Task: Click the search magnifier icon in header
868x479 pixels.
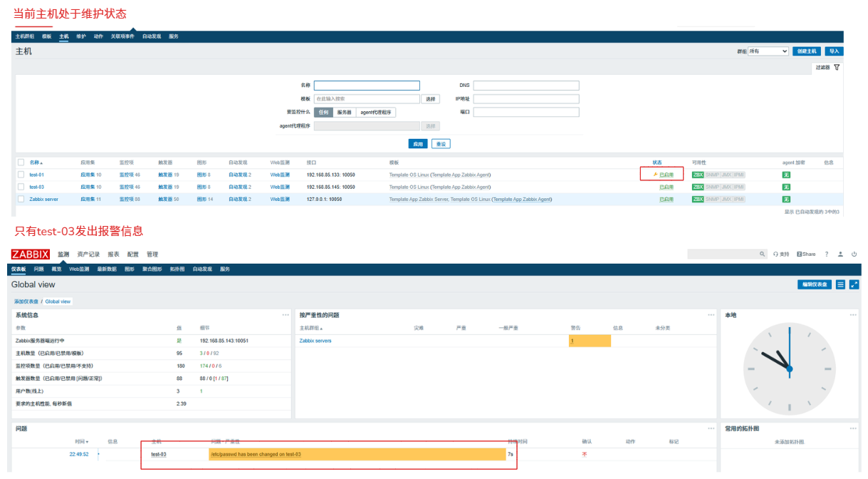Action: (763, 254)
